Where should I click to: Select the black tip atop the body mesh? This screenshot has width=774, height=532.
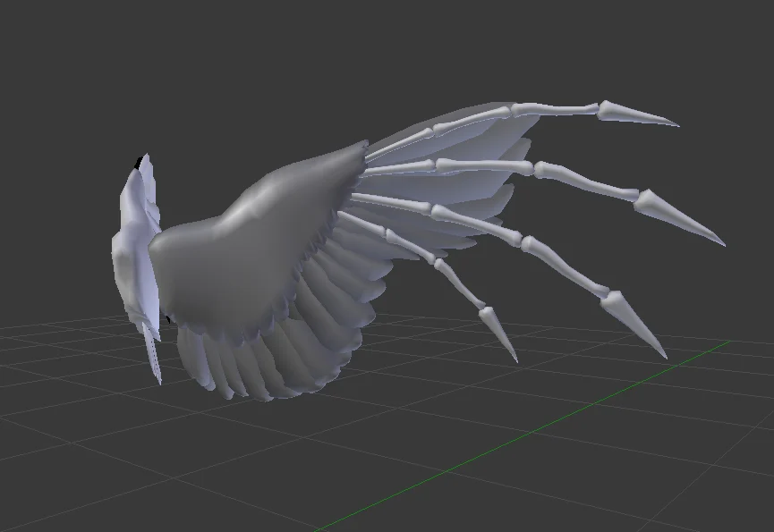(x=139, y=162)
